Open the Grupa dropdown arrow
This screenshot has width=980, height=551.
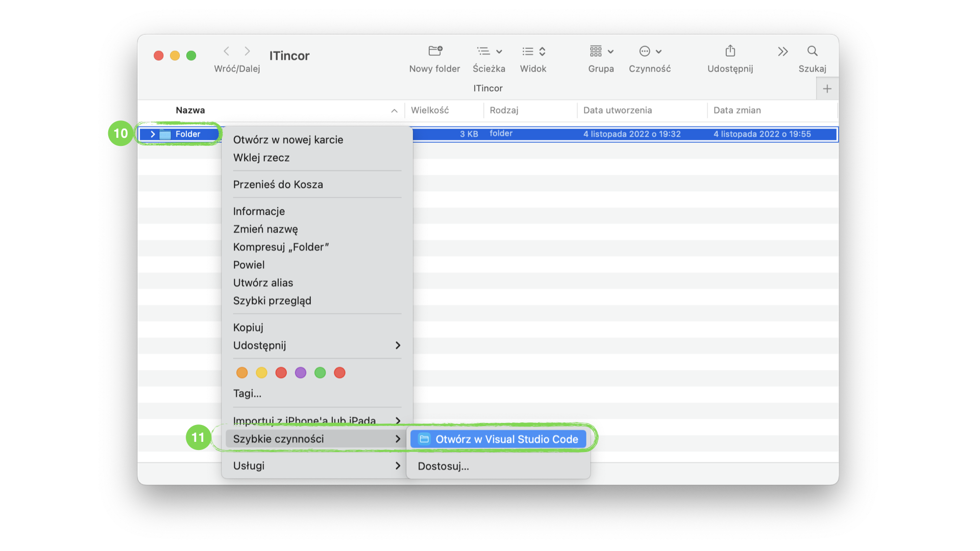click(x=610, y=52)
